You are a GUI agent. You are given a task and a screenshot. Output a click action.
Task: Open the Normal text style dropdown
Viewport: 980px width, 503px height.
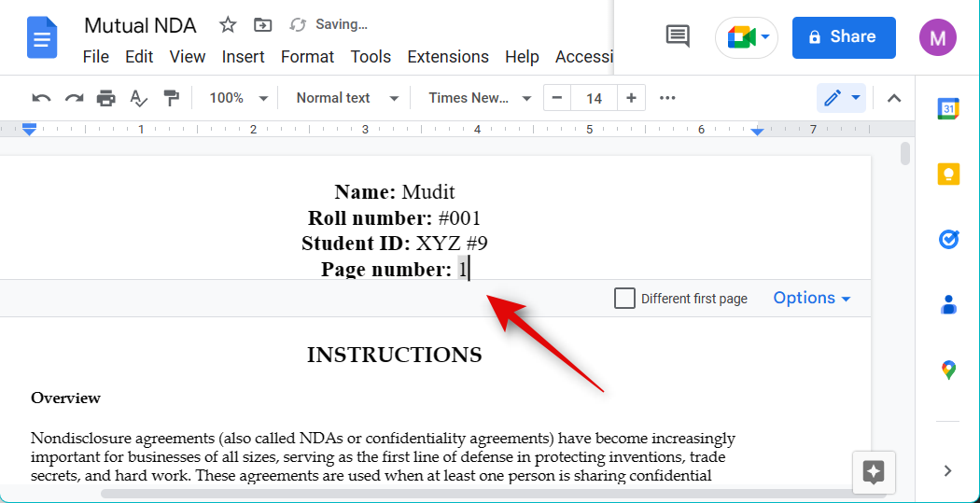pos(346,98)
